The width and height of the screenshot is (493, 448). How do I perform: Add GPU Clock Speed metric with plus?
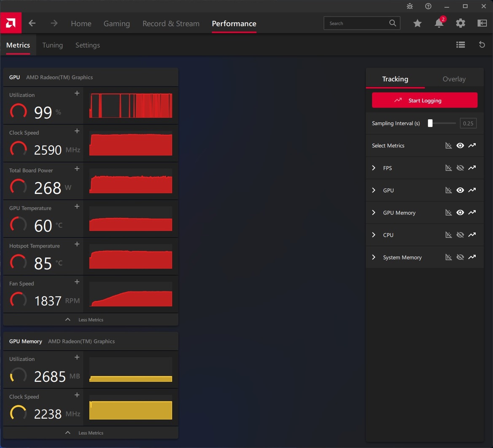pyautogui.click(x=77, y=131)
